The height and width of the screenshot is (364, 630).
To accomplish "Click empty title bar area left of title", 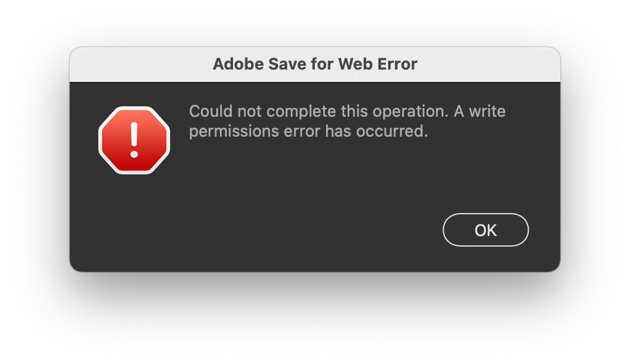I will (140, 64).
